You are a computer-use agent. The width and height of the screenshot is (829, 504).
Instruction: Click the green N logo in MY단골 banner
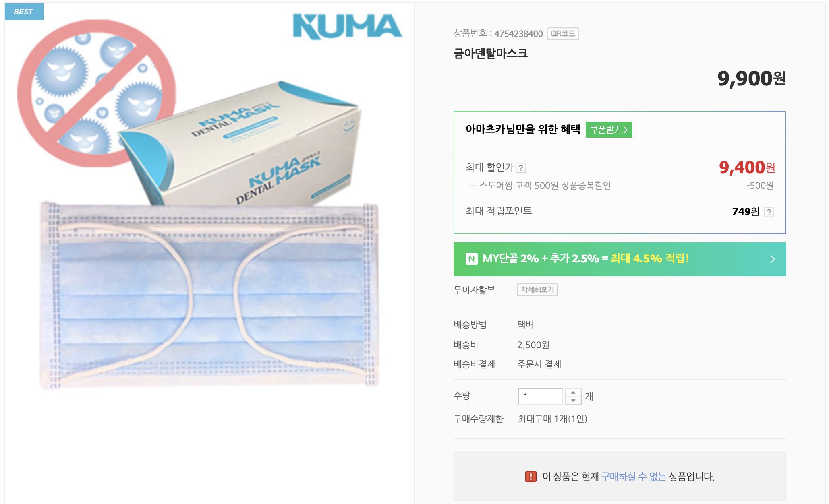[472, 259]
